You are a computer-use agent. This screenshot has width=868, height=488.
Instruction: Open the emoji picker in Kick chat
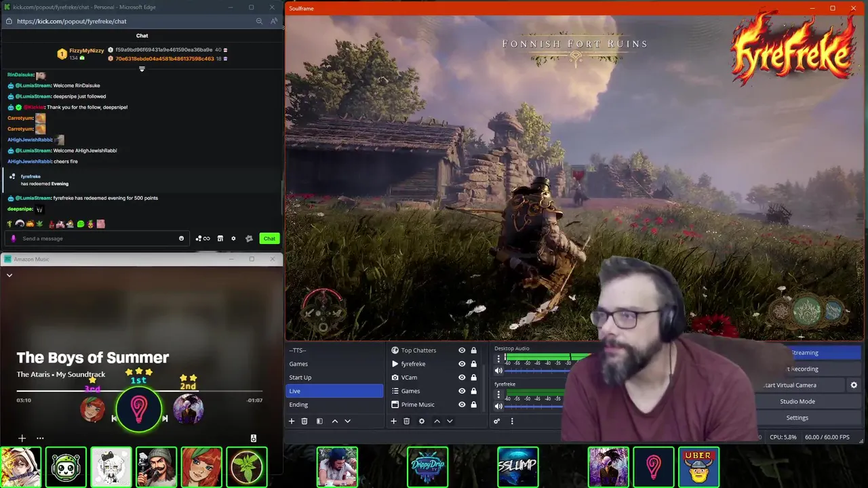pyautogui.click(x=181, y=239)
